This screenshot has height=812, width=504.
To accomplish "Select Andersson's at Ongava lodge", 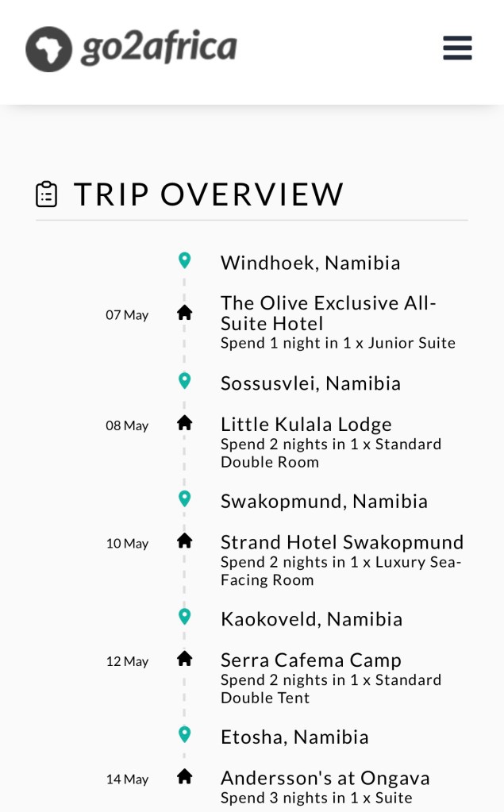I will point(325,778).
